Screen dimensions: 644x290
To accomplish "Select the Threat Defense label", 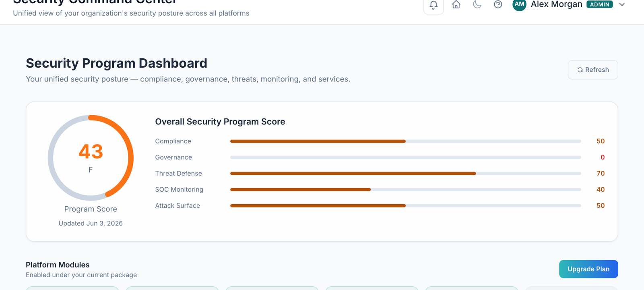I will click(179, 174).
